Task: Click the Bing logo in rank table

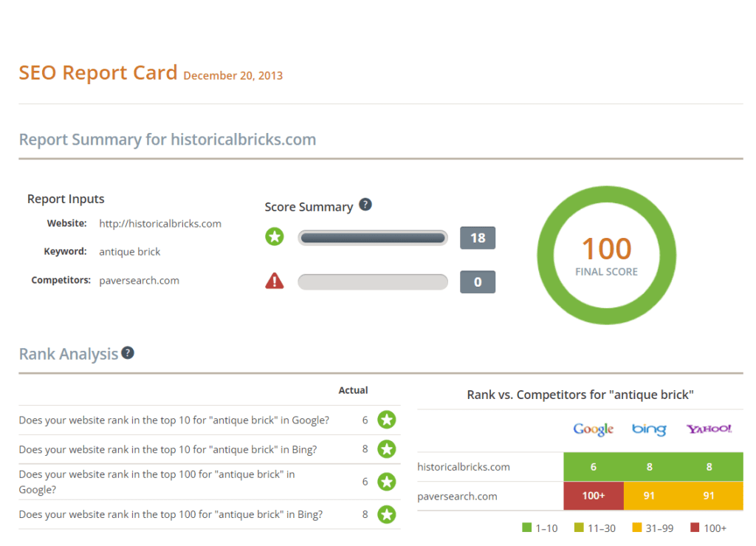Action: (x=649, y=429)
